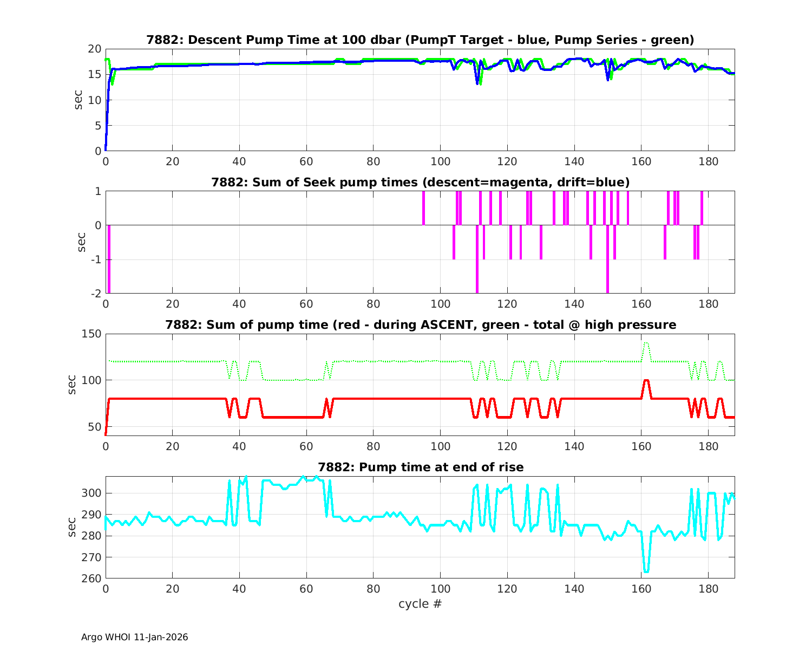Click the magenta bar at cycle 1
This screenshot has height=650, width=812.
(109, 259)
